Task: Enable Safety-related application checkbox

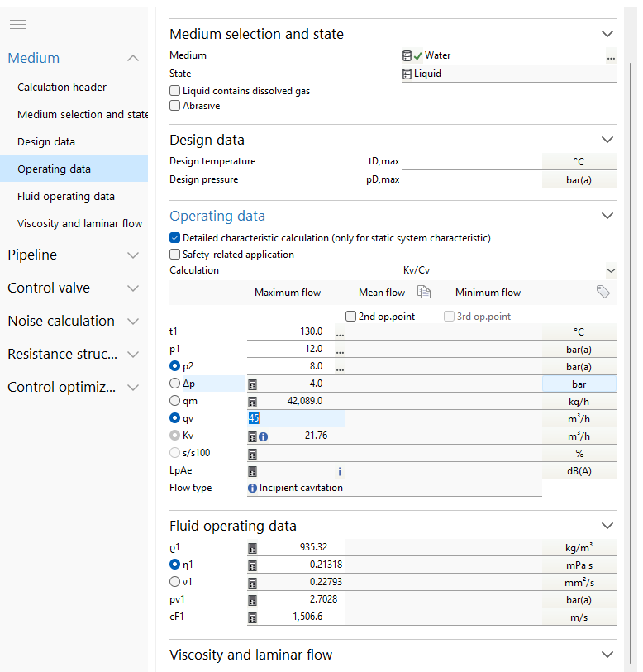Action: (x=174, y=254)
